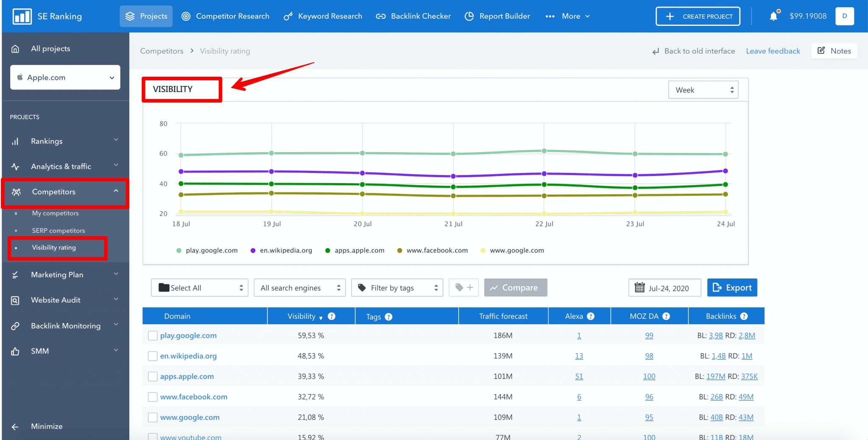The image size is (868, 440).
Task: Select the Rankings sidebar icon
Action: tap(16, 141)
